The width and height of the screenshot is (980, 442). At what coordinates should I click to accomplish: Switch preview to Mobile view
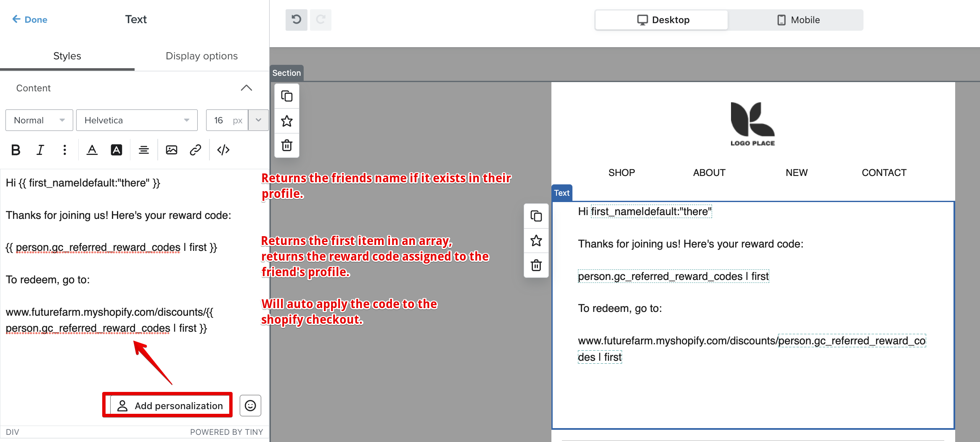[x=798, y=20]
